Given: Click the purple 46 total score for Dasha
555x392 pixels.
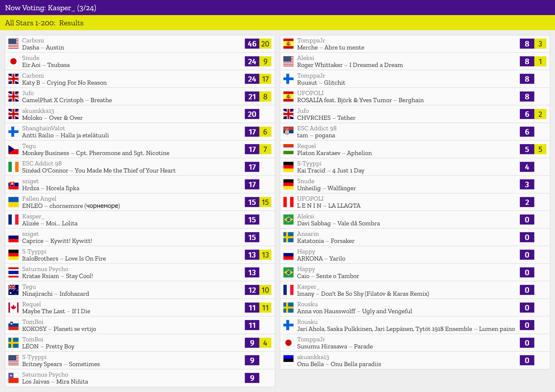Looking at the screenshot, I should pos(252,44).
